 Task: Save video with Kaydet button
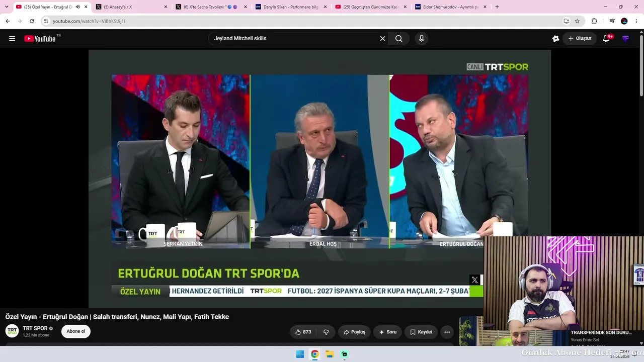coord(421,332)
